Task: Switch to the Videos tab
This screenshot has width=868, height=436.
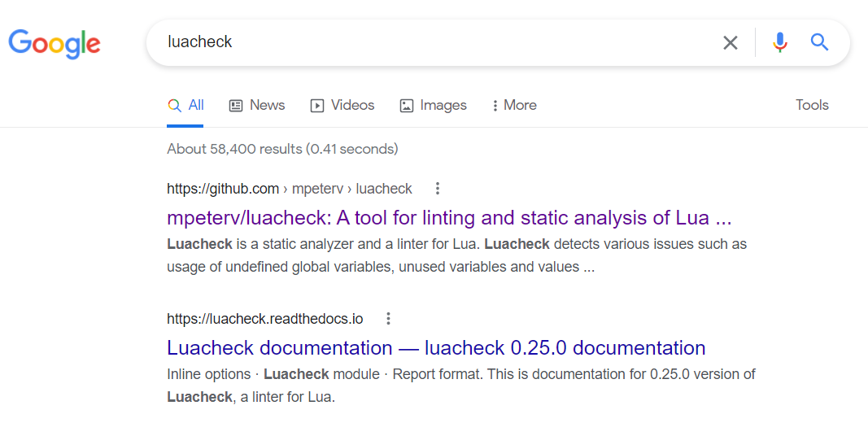Action: [342, 105]
